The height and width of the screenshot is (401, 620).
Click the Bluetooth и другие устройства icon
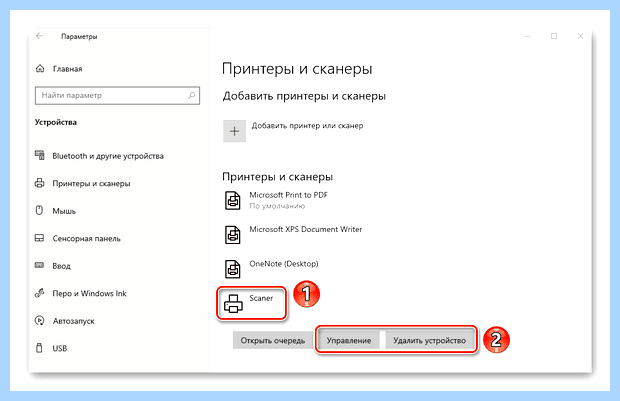[x=40, y=155]
